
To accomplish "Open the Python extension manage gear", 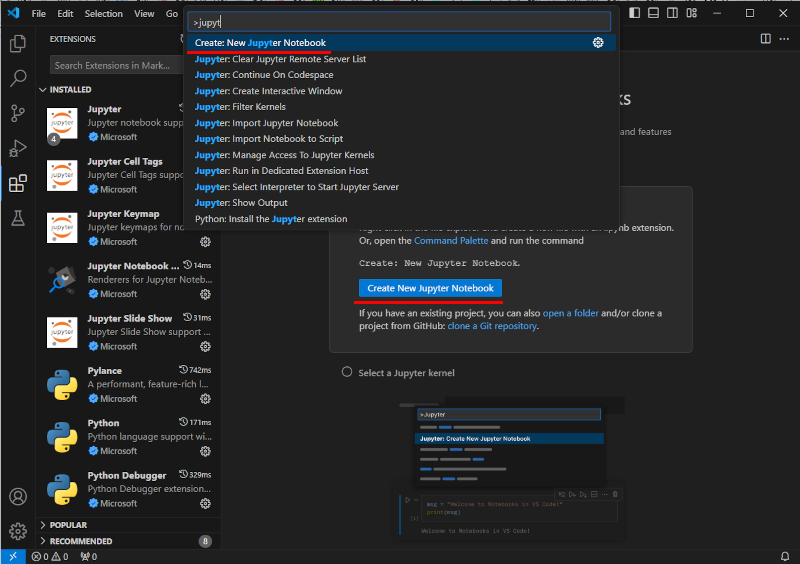I will point(205,451).
